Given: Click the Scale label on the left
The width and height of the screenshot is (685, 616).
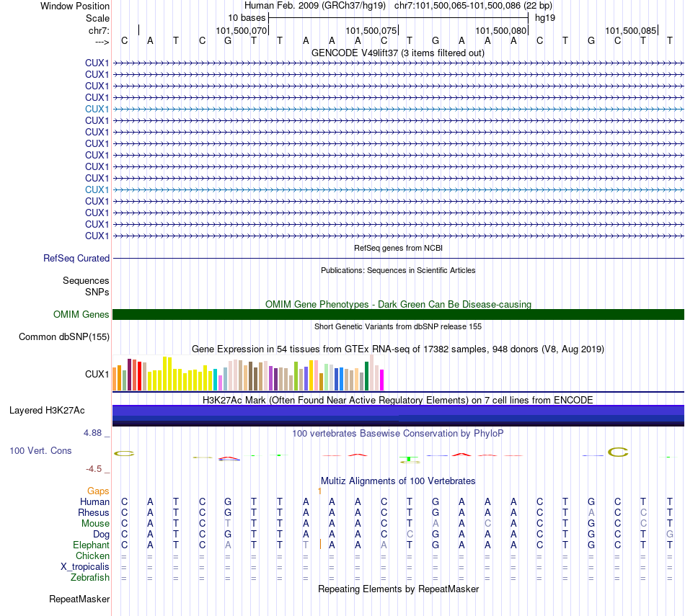Looking at the screenshot, I should pos(97,18).
